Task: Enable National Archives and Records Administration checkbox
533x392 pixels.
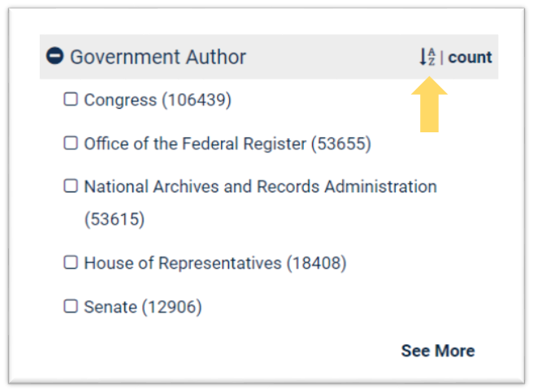Action: click(71, 187)
